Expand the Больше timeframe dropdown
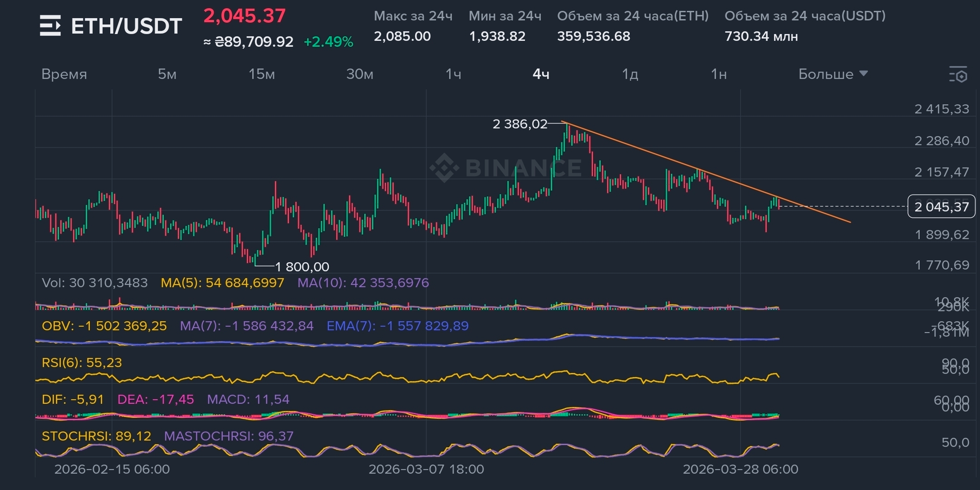The image size is (980, 490). tap(833, 74)
